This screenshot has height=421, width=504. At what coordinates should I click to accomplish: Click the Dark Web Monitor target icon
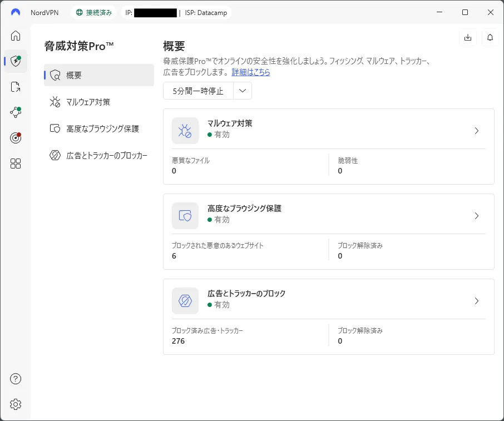pos(16,138)
